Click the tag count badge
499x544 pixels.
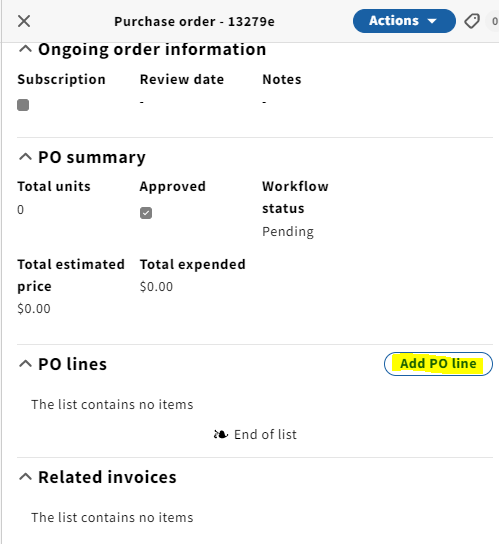coord(494,21)
